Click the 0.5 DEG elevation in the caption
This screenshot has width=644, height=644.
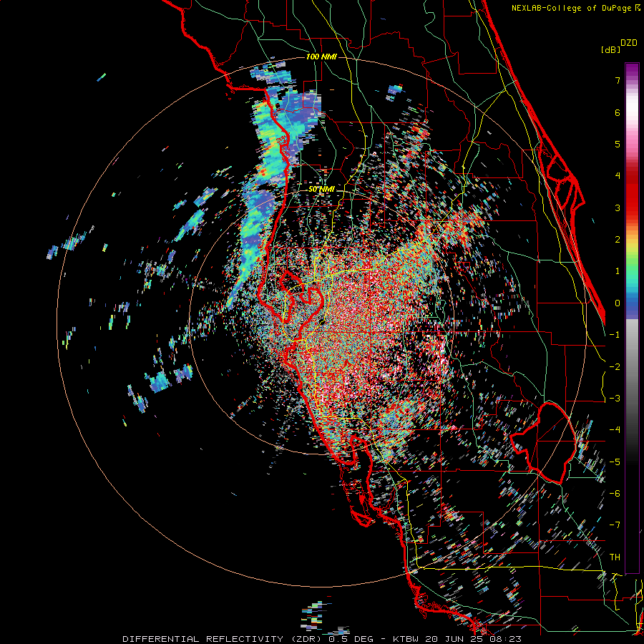click(x=354, y=639)
